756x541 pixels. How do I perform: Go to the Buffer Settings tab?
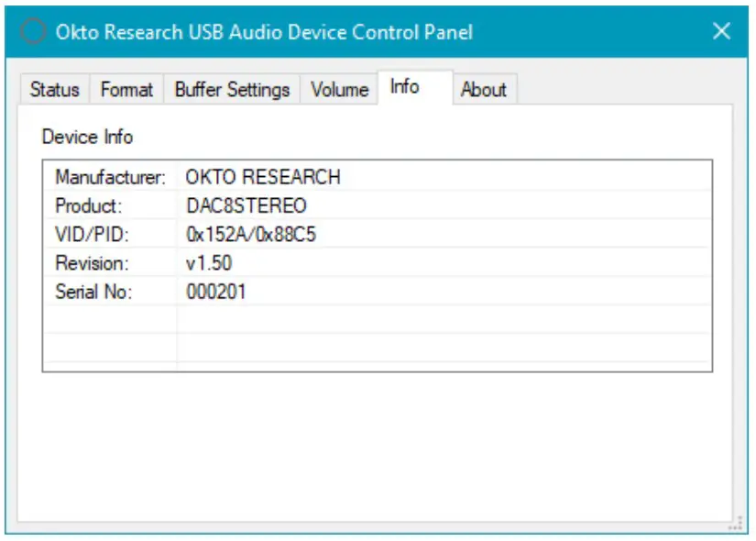(232, 90)
